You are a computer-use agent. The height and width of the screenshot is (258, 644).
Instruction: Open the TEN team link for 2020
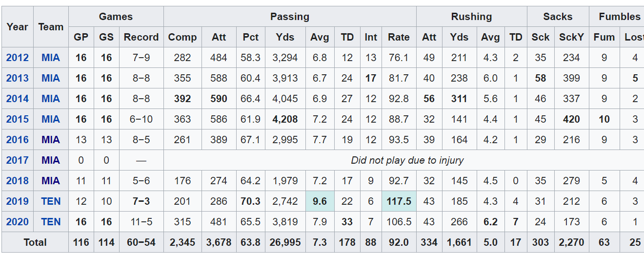pyautogui.click(x=51, y=222)
